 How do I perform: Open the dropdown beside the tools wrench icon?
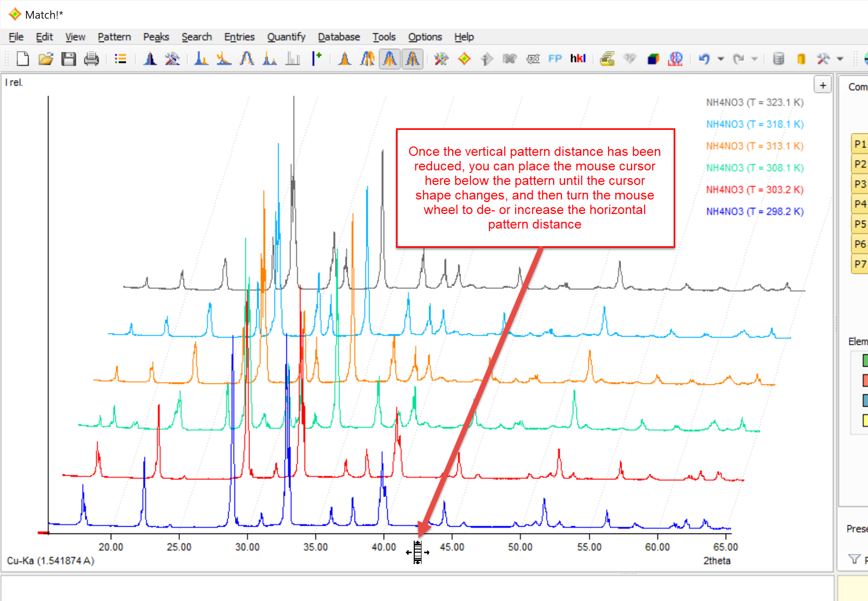[840, 59]
